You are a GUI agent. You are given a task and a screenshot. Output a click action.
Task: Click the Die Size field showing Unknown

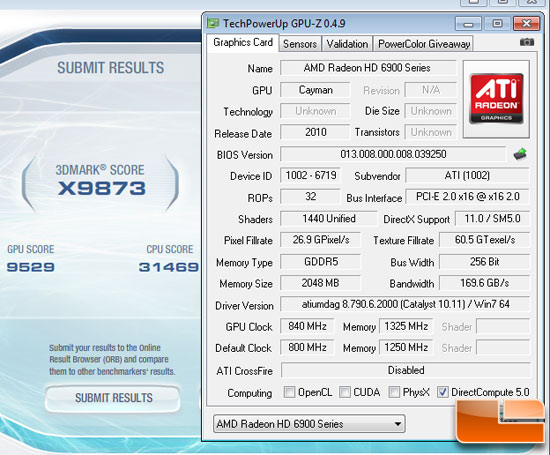pyautogui.click(x=431, y=111)
